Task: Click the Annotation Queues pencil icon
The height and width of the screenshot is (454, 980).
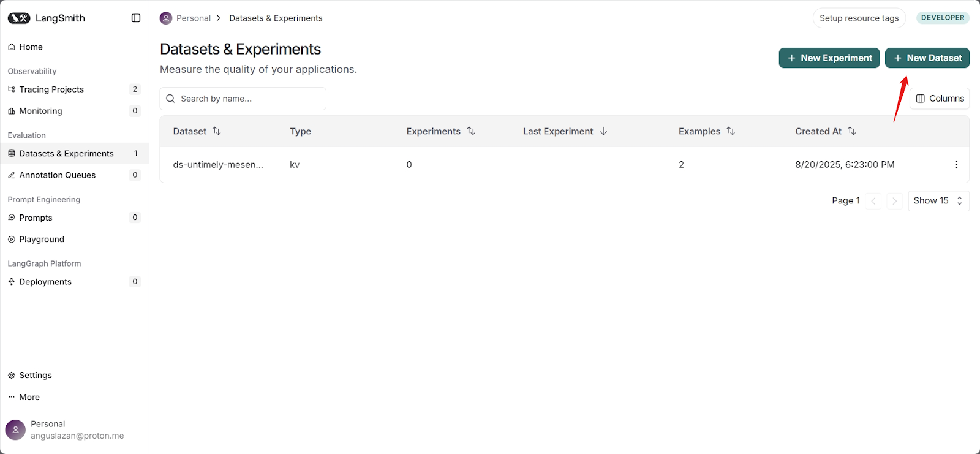Action: pos(11,175)
